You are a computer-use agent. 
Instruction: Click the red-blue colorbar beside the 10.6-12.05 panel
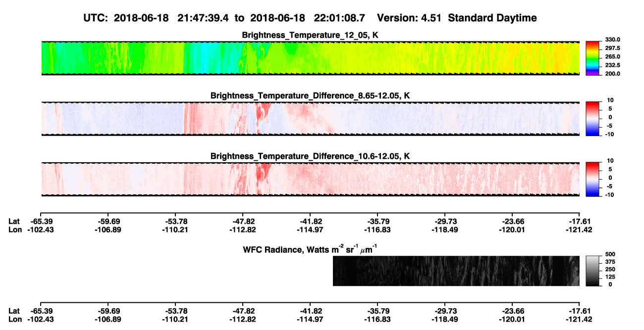[x=593, y=179]
